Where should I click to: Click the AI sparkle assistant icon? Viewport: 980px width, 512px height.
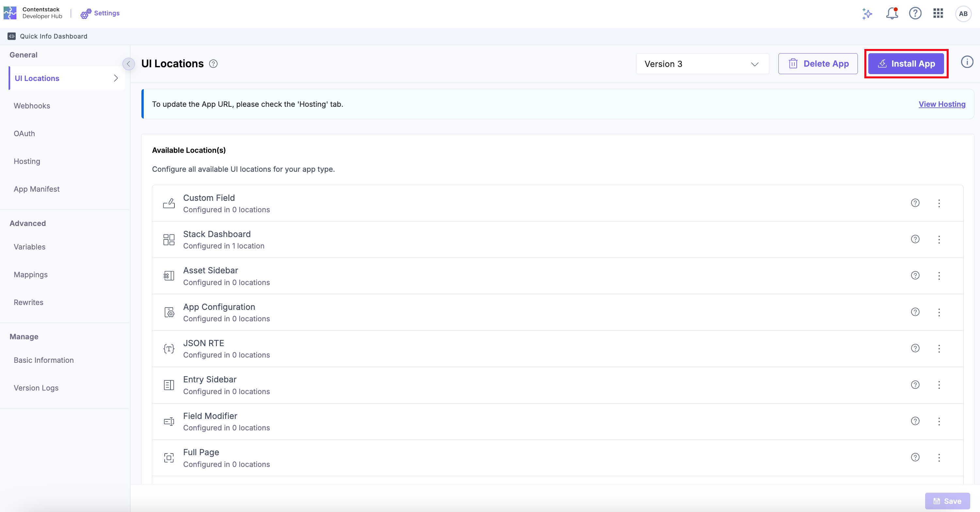pos(867,14)
